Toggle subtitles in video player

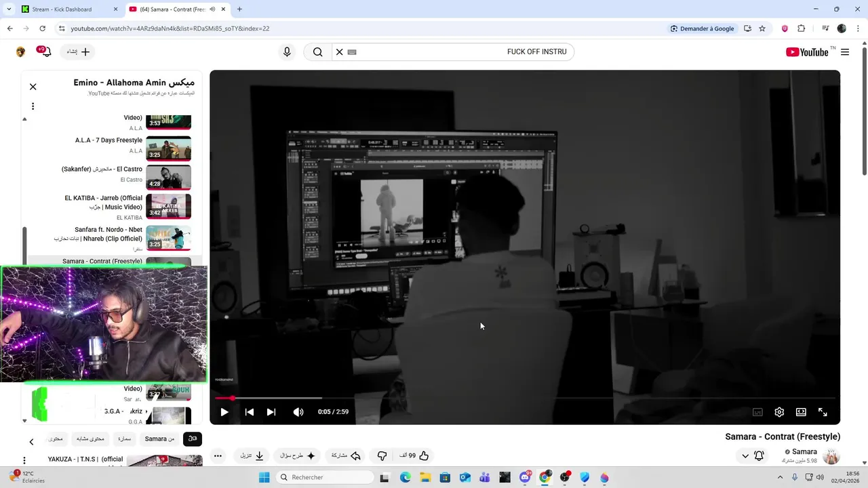(x=757, y=412)
